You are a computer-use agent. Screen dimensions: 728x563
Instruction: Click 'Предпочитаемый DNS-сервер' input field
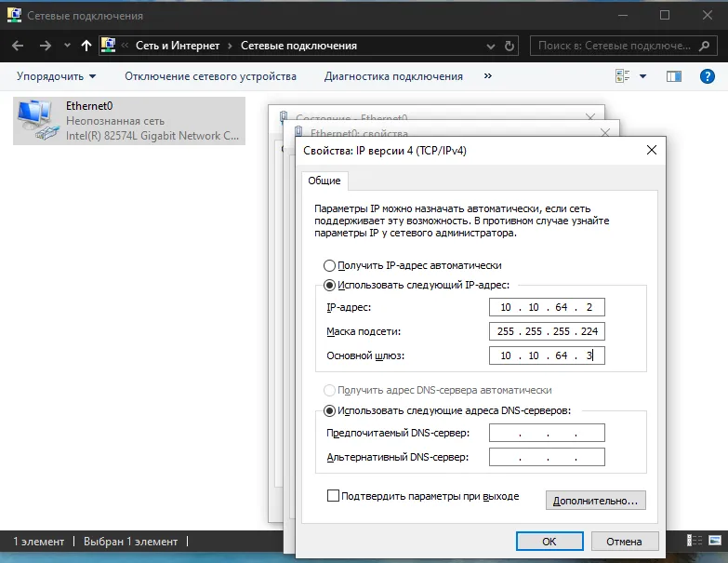(x=547, y=433)
